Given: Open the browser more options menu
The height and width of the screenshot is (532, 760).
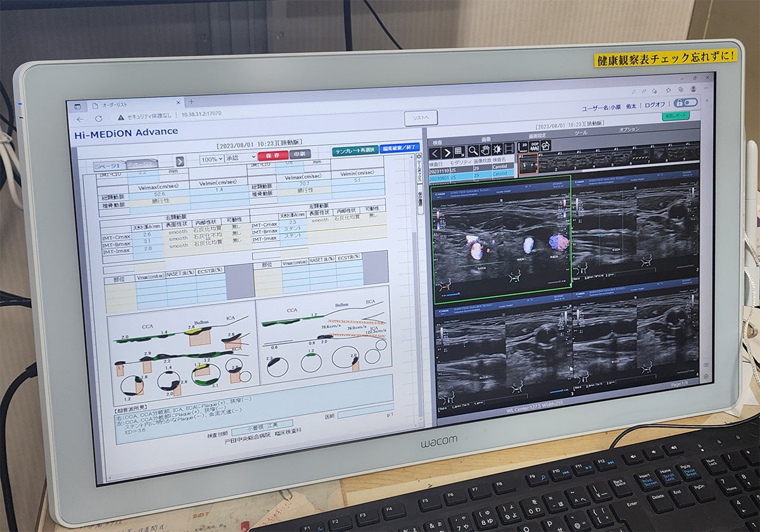Looking at the screenshot, I should 706,88.
